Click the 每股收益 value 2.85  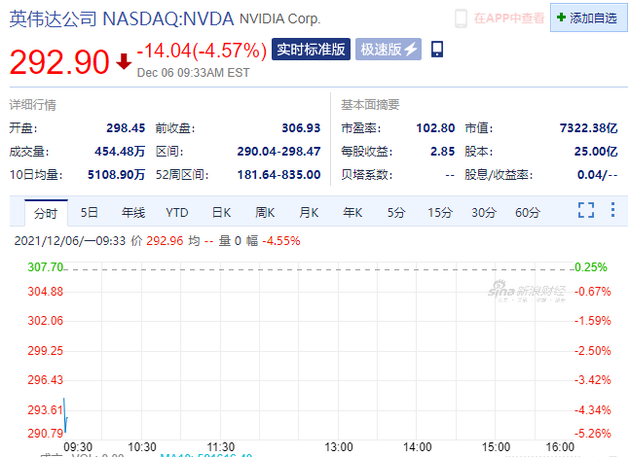[x=442, y=152]
